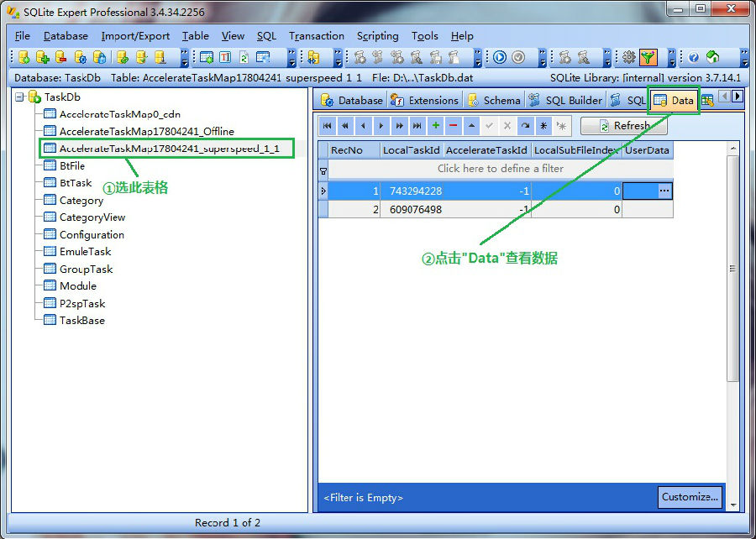Click the green home icon in toolbar
756x539 pixels.
click(x=712, y=58)
